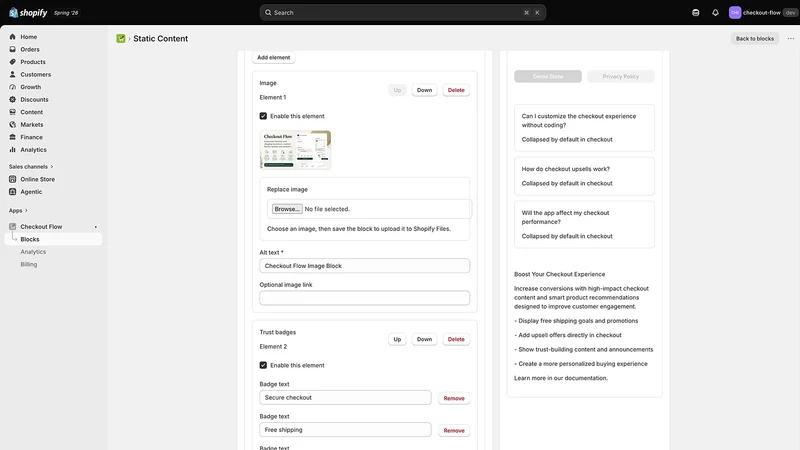Viewport: 800px width, 450px height.
Task: Click the Orders icon in sidebar
Action: [x=13, y=49]
